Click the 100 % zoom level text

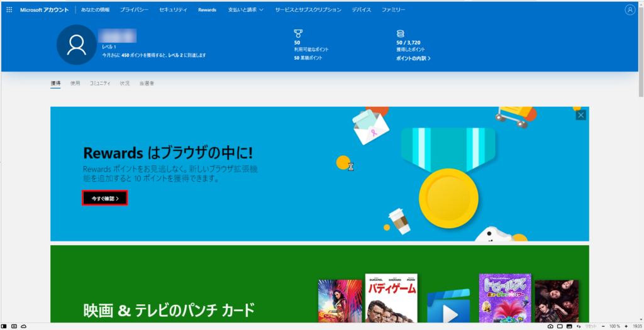click(x=614, y=326)
